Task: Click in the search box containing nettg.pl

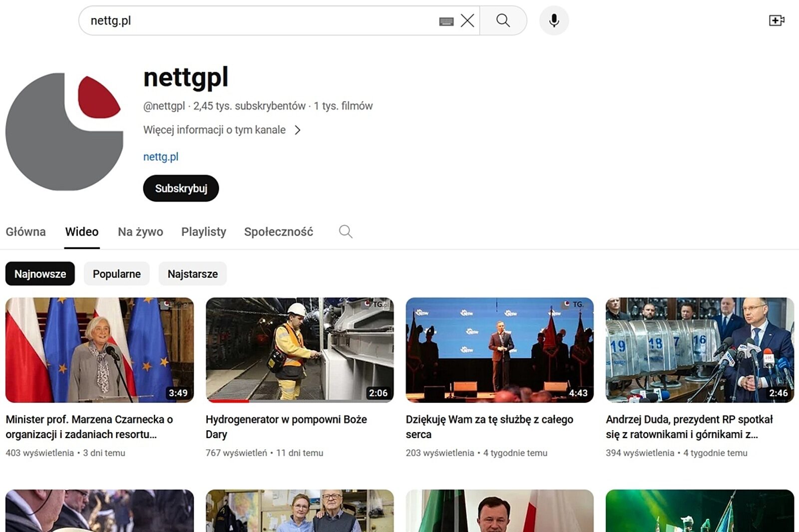Action: [260, 20]
